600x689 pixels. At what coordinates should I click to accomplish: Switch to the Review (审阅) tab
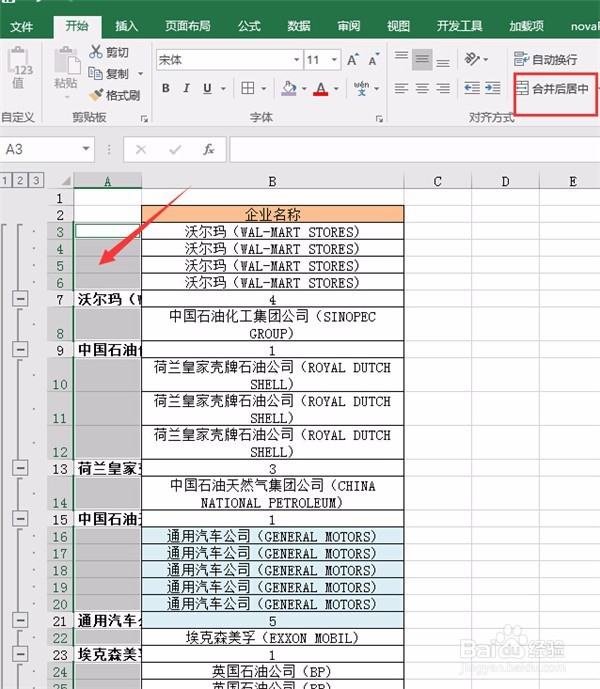click(349, 26)
